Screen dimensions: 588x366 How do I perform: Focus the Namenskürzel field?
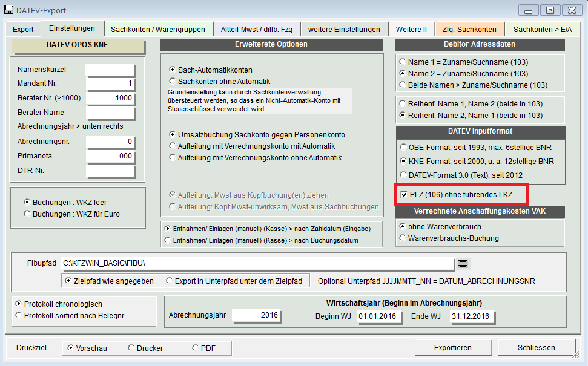tap(110, 70)
